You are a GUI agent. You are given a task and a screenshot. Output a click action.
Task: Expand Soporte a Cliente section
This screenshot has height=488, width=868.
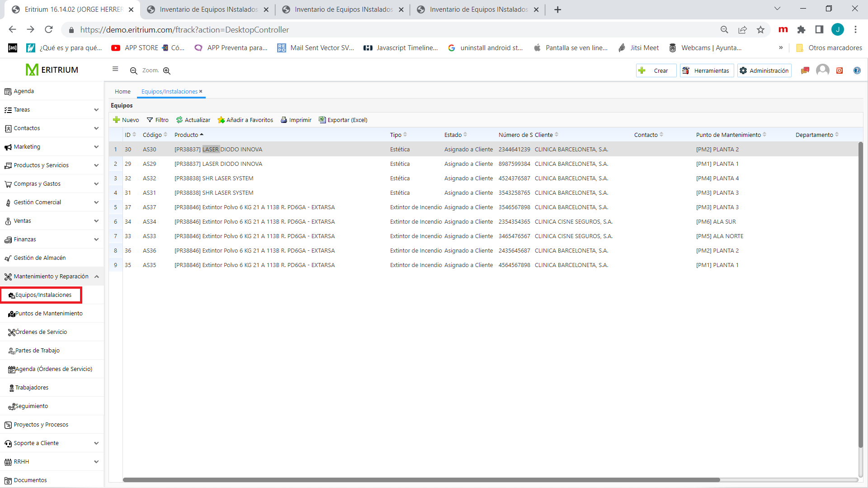tap(52, 443)
